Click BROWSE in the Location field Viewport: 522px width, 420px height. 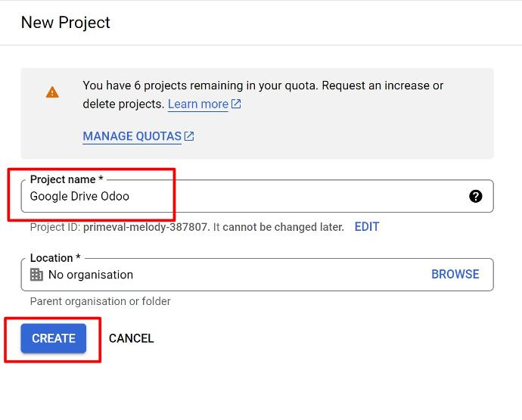pos(455,274)
